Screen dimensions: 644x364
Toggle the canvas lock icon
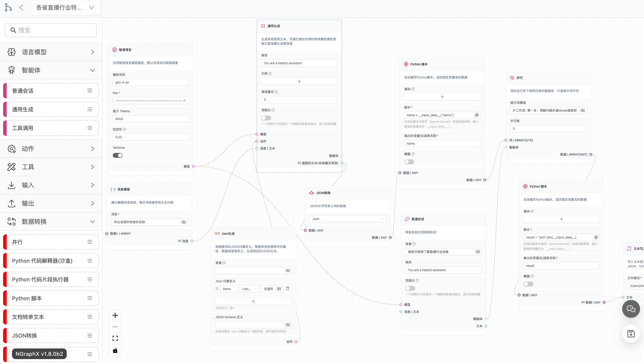115,350
